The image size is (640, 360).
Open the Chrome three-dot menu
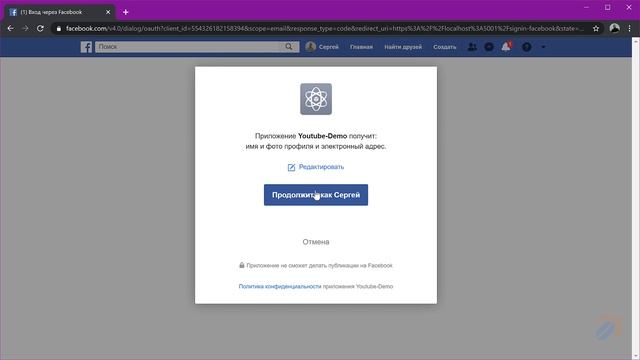(x=630, y=29)
